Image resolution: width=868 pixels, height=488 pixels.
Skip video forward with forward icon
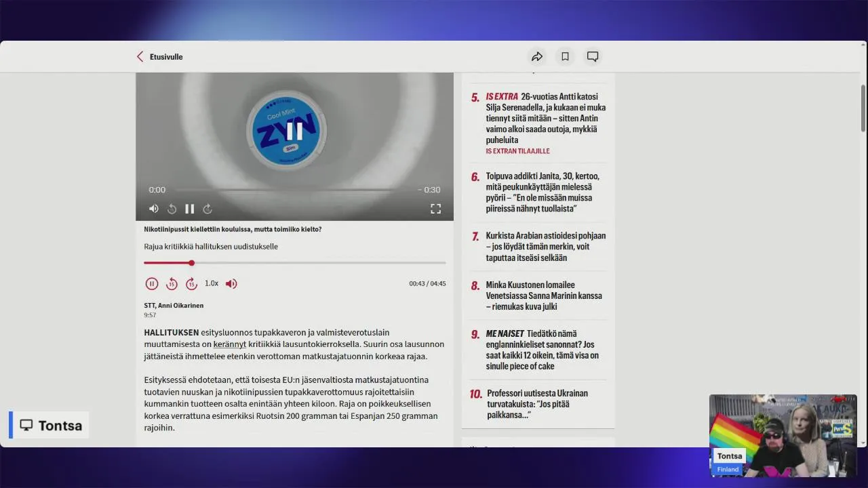208,209
